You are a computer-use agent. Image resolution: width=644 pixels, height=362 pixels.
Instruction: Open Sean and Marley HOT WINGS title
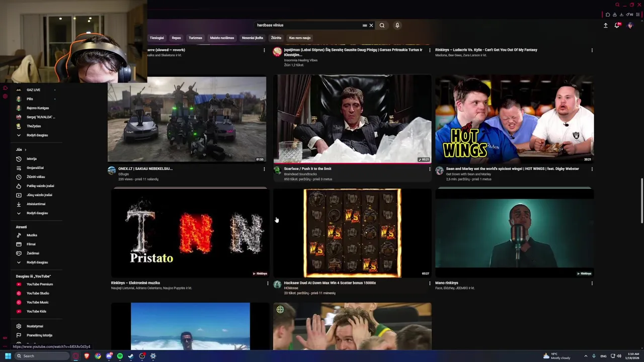tap(512, 169)
